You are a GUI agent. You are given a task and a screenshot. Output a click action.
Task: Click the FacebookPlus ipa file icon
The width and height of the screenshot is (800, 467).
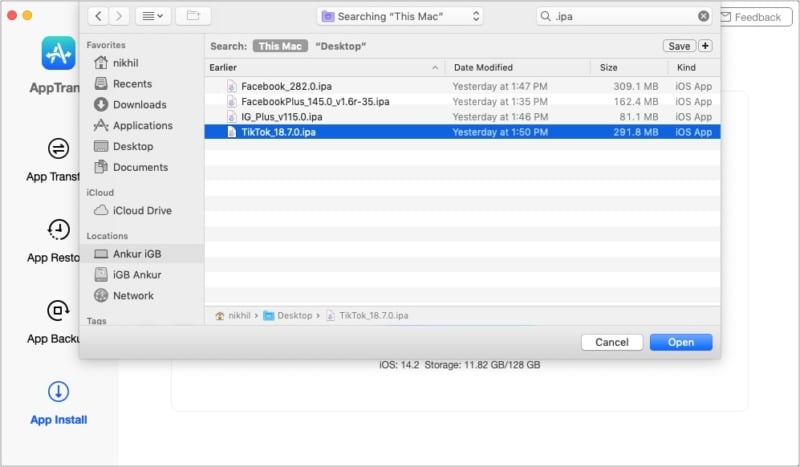[232, 102]
